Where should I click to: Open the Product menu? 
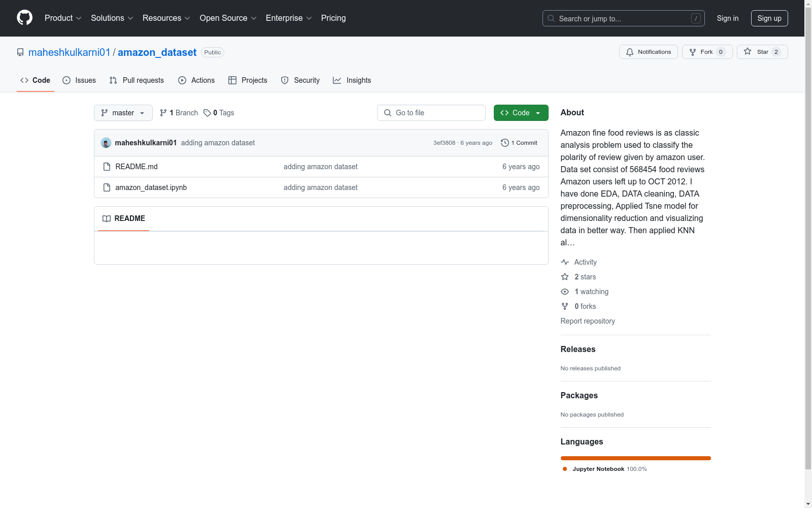click(x=63, y=18)
